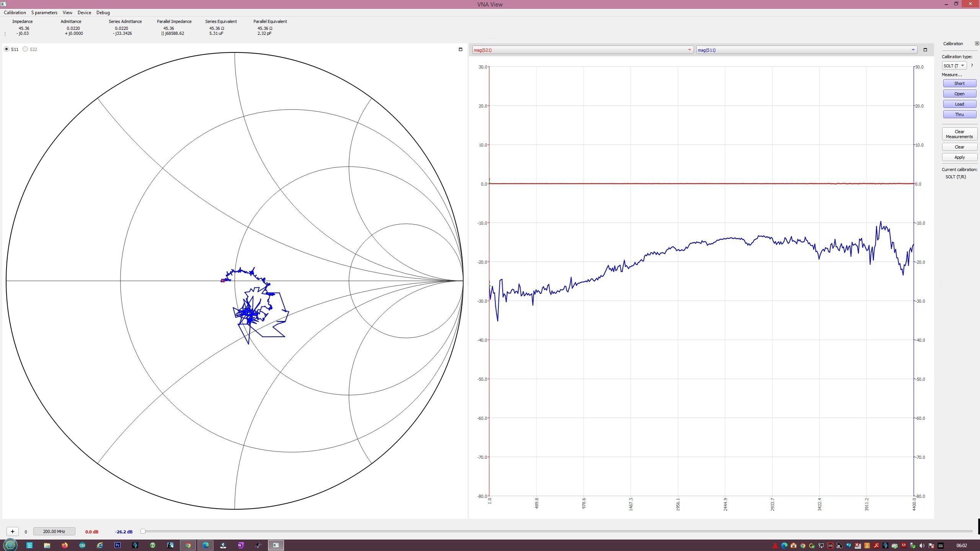
Task: Open Photoshop from the taskbar
Action: pyautogui.click(x=117, y=545)
